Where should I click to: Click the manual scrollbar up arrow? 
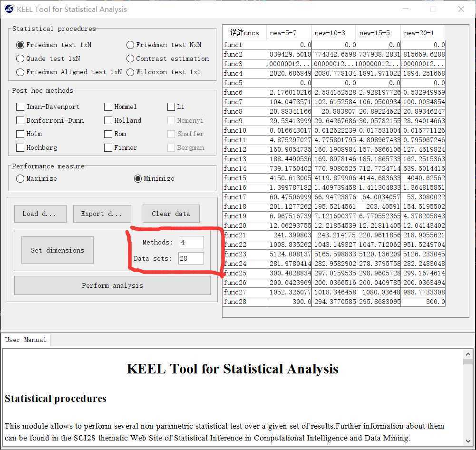click(468, 354)
